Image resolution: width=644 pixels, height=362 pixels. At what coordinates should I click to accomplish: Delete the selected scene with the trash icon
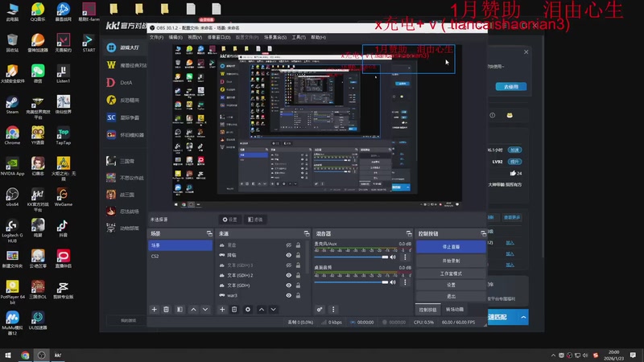click(167, 310)
